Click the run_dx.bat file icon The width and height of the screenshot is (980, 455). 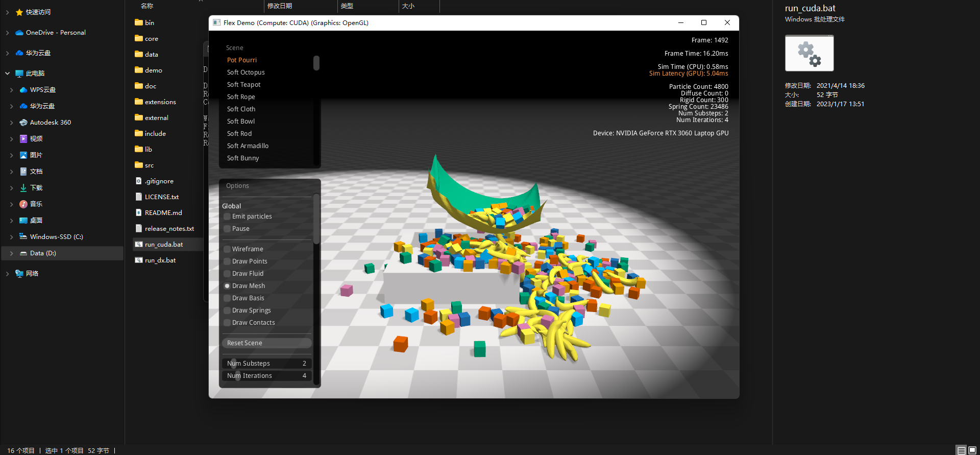[x=139, y=260]
